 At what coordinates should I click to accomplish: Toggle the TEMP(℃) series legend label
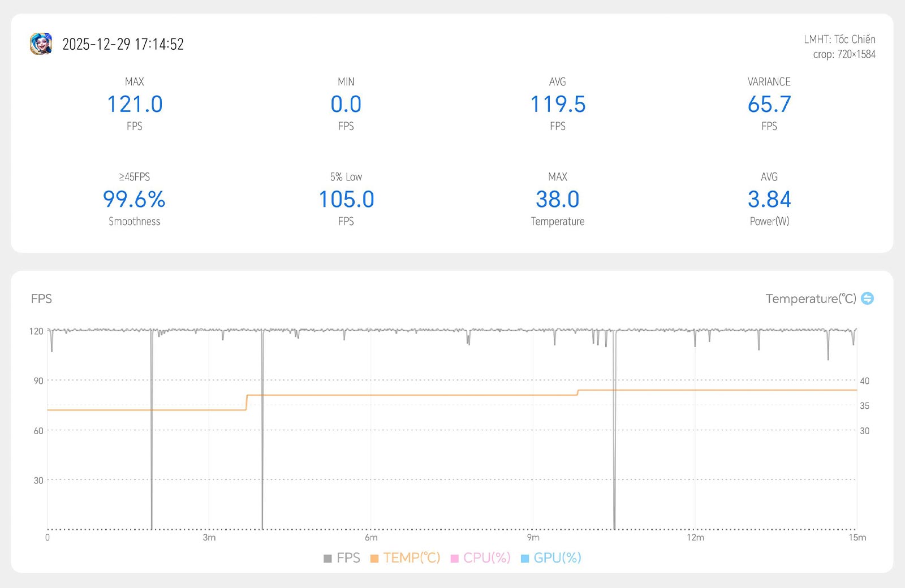tap(411, 558)
